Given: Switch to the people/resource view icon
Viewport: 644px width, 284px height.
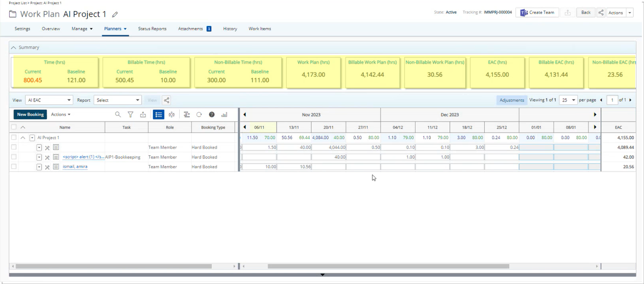Looking at the screenshot, I should (172, 115).
